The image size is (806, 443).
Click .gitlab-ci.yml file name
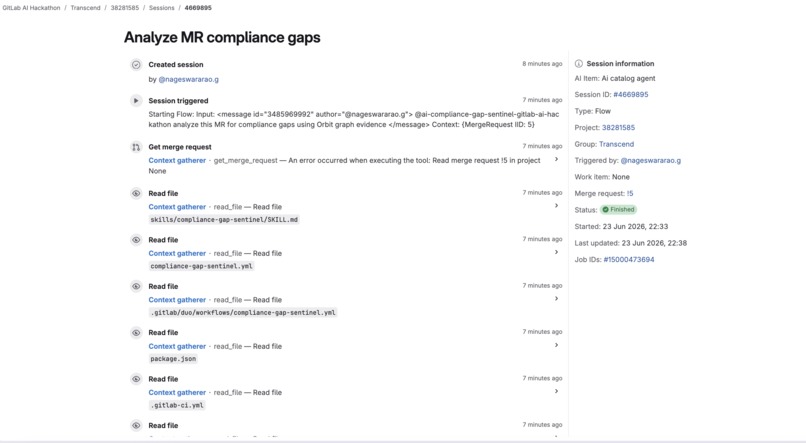pos(177,405)
